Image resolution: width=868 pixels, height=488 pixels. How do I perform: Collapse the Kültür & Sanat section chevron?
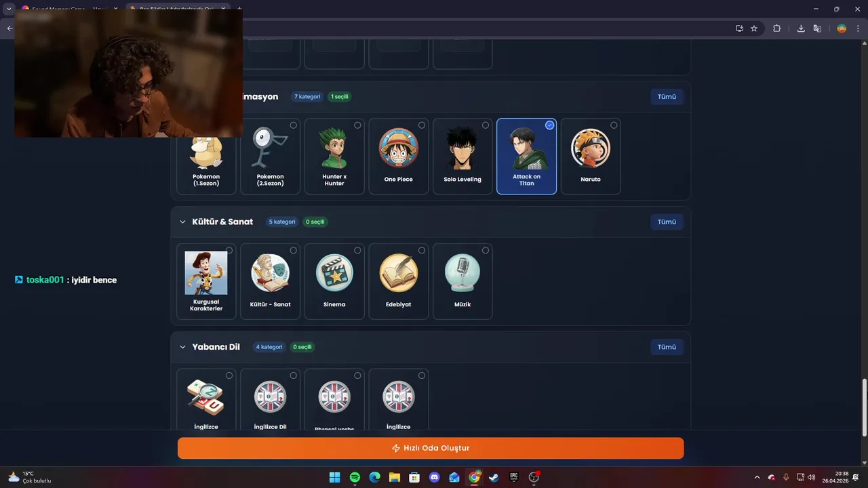click(x=182, y=222)
